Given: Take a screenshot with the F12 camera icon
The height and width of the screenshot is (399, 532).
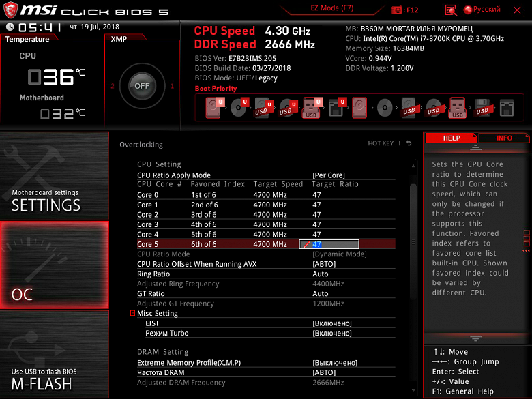Looking at the screenshot, I should (x=396, y=10).
